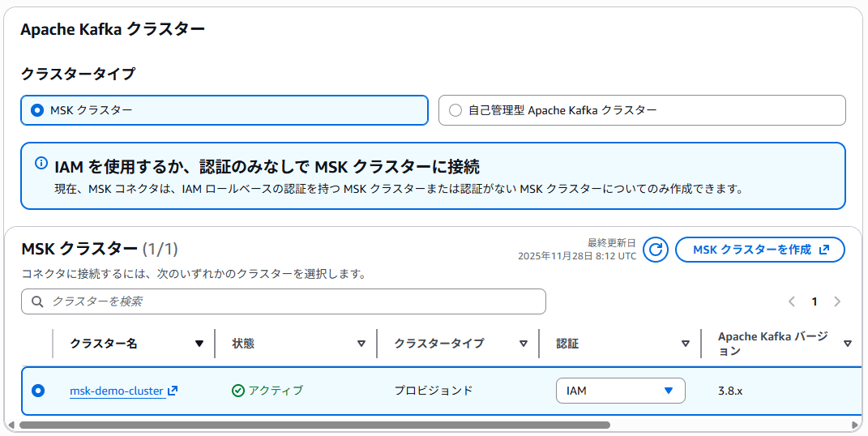Click the クラスターを検索 search field
This screenshot has height=436, width=868.
(292, 301)
